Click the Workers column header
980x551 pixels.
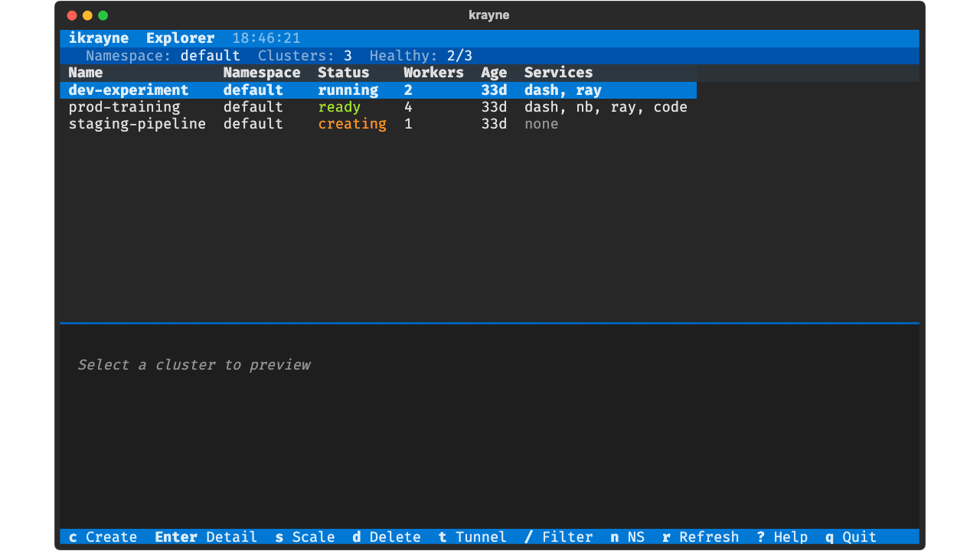click(434, 73)
